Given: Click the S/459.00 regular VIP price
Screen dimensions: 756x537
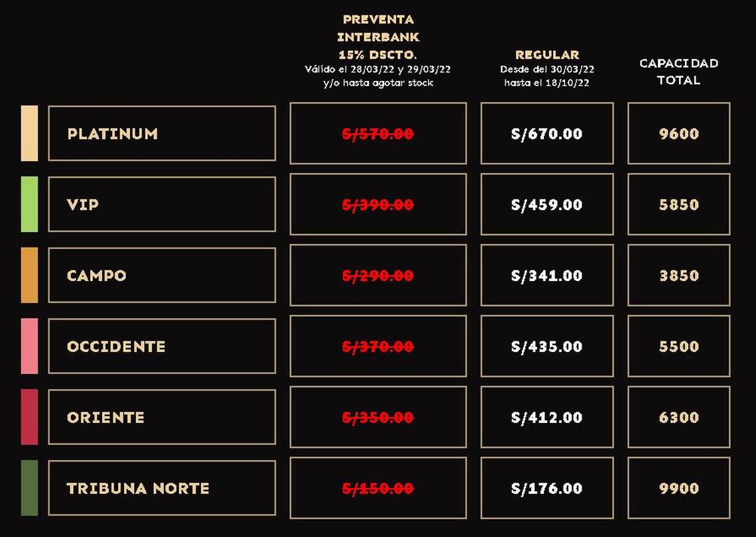Looking at the screenshot, I should pos(547,204).
